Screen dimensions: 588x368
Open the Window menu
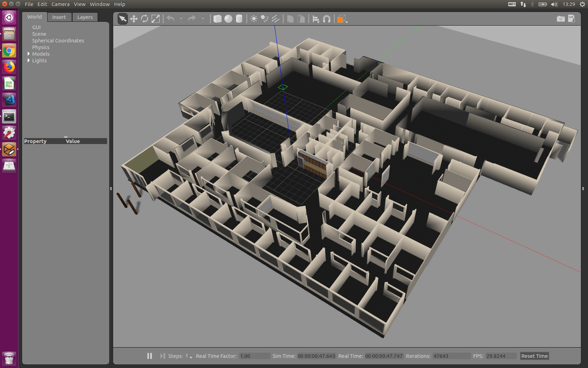pyautogui.click(x=100, y=4)
